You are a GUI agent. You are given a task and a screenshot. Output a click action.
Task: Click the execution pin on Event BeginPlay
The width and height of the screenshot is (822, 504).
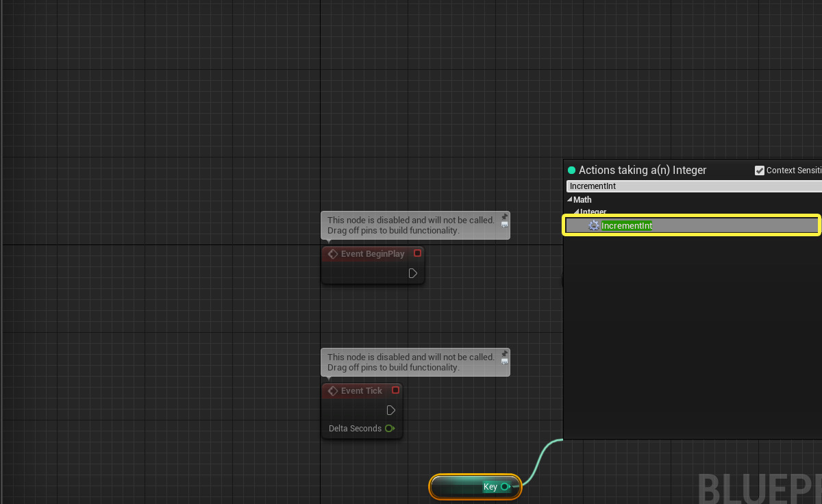[412, 273]
